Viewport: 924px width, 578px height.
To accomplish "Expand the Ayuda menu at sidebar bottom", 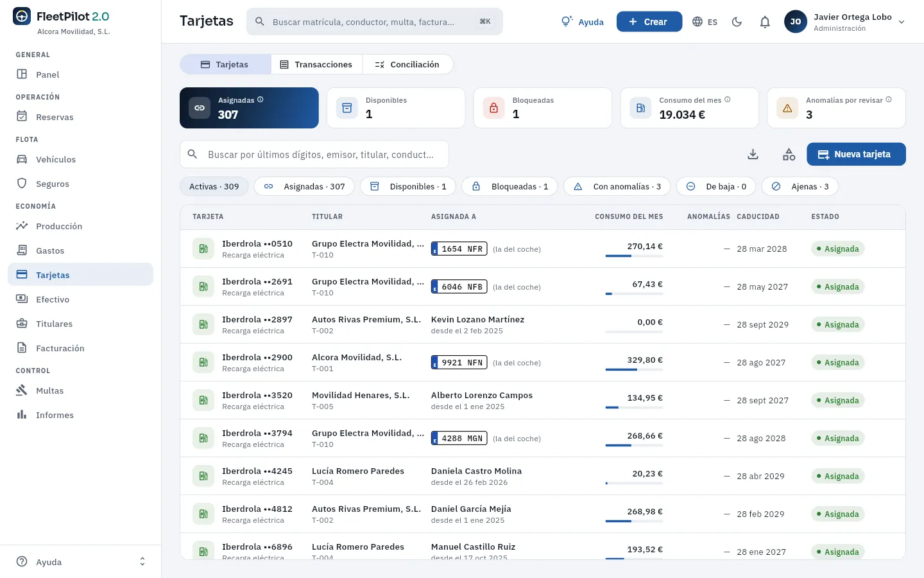I will point(80,562).
